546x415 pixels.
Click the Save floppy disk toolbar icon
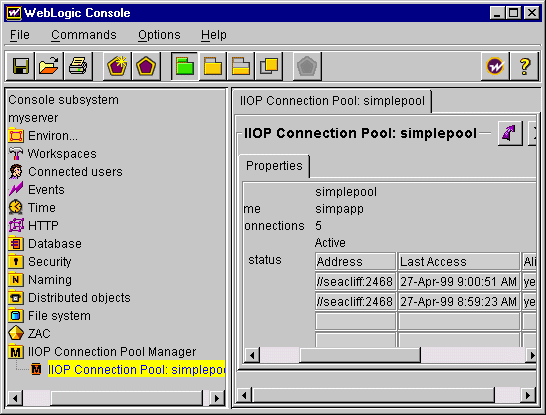pos(20,66)
